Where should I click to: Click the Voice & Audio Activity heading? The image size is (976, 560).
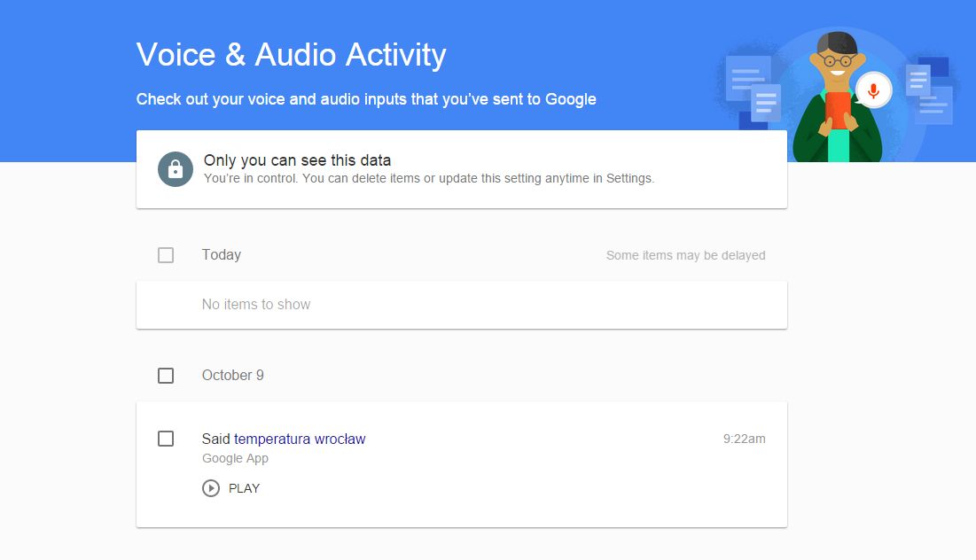tap(291, 55)
